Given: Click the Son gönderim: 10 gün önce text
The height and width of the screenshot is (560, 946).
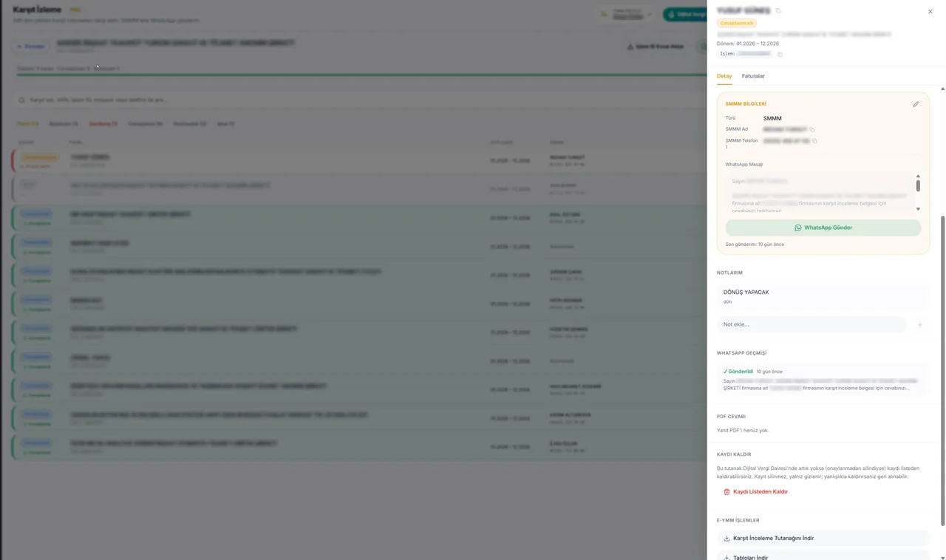Looking at the screenshot, I should tap(755, 245).
